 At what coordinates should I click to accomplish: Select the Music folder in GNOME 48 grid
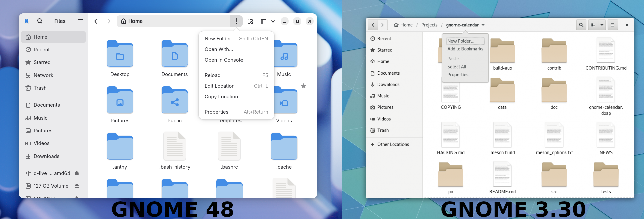point(286,54)
